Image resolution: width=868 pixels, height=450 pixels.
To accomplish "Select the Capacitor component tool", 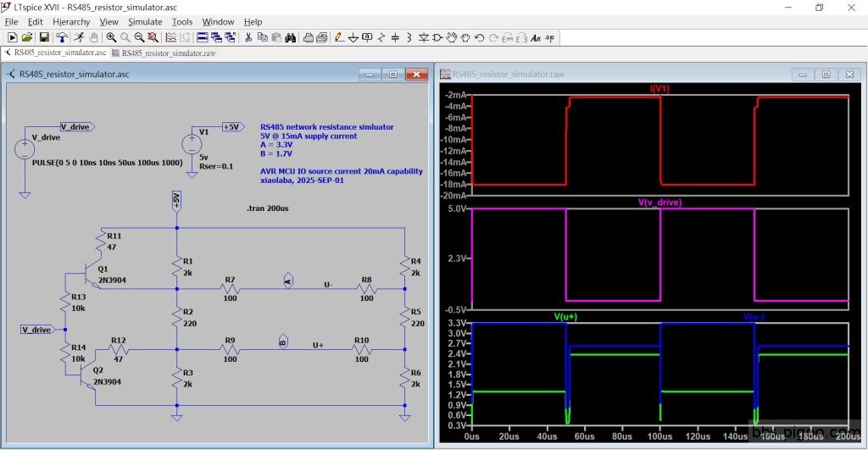I will (396, 37).
